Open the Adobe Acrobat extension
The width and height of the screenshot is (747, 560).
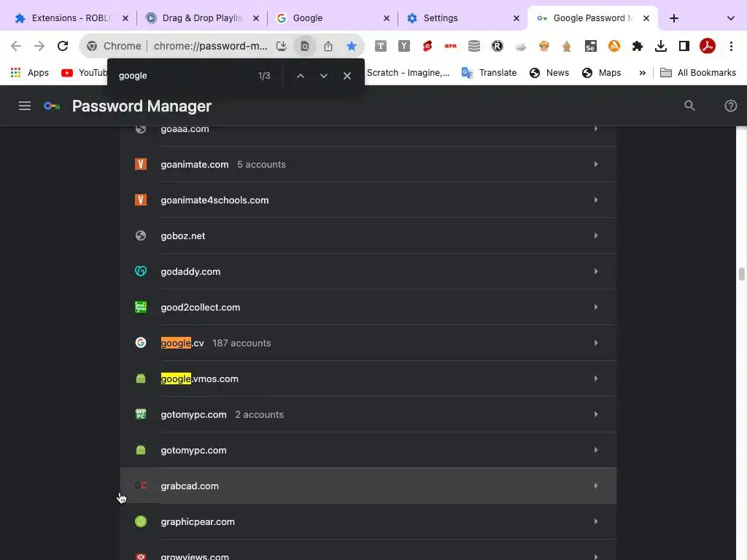[707, 46]
